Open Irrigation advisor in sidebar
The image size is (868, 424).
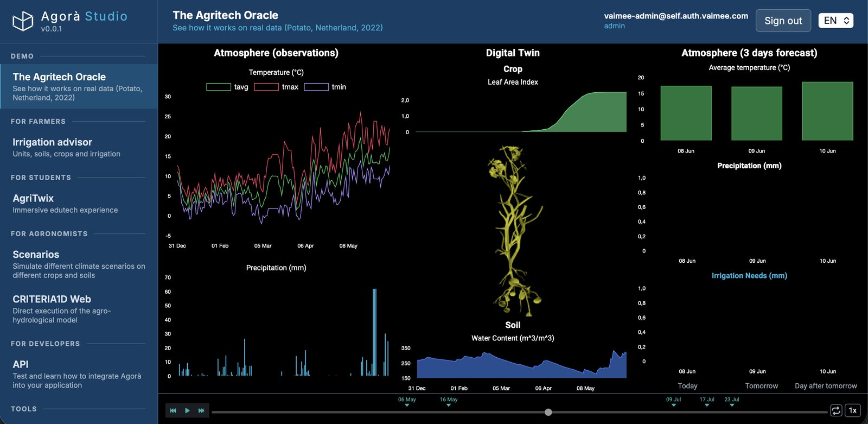pyautogui.click(x=79, y=147)
